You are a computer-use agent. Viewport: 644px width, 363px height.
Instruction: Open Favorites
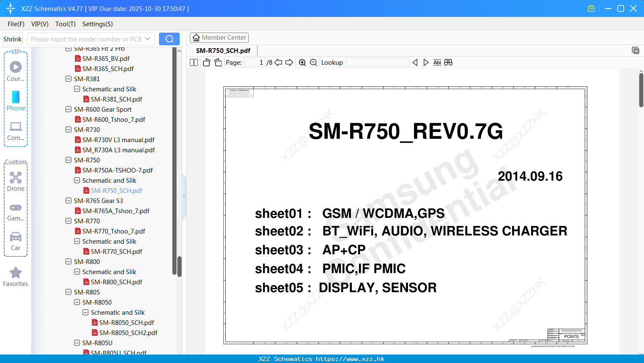(16, 277)
